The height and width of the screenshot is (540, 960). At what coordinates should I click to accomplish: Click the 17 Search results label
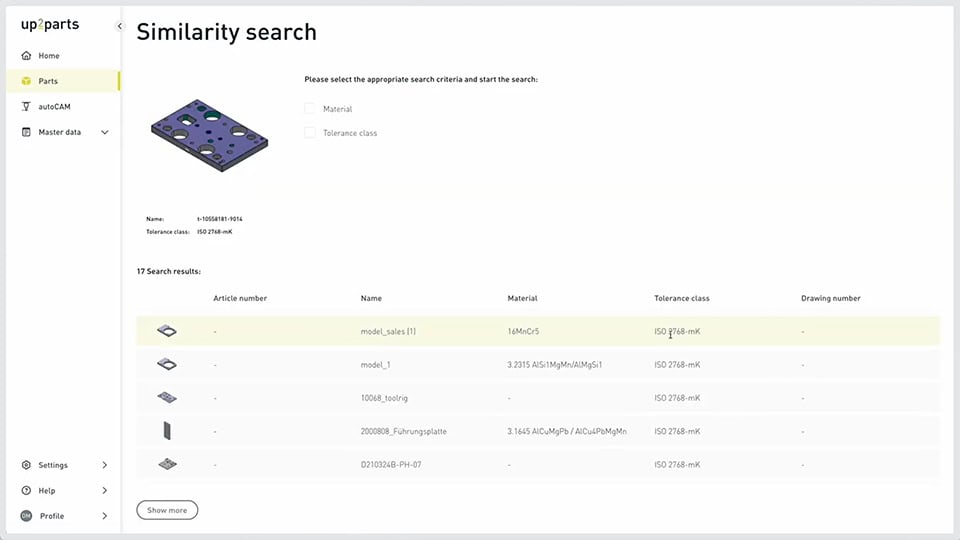point(168,271)
